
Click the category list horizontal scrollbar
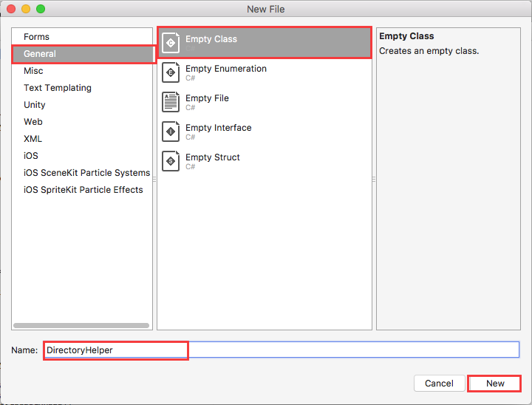pos(81,325)
